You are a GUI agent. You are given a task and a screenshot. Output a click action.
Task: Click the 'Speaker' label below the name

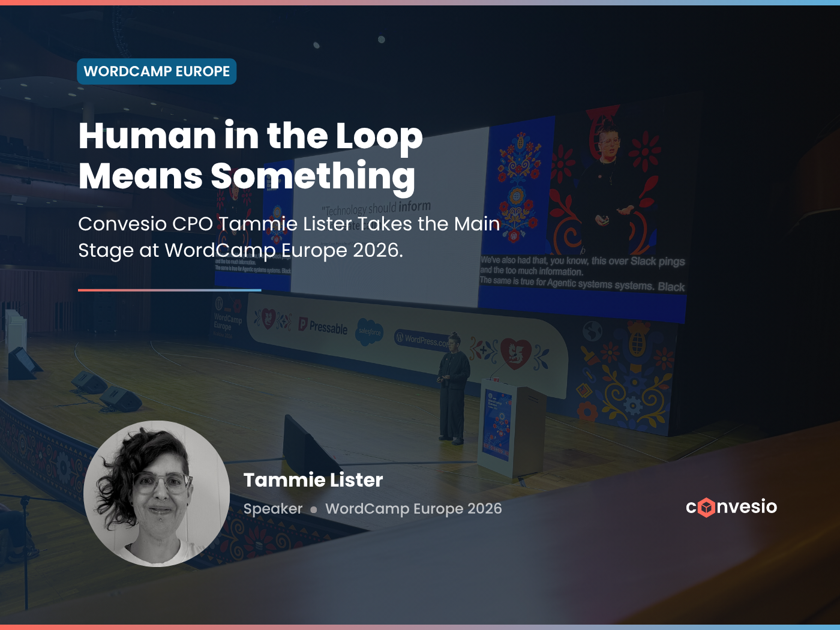pyautogui.click(x=273, y=509)
